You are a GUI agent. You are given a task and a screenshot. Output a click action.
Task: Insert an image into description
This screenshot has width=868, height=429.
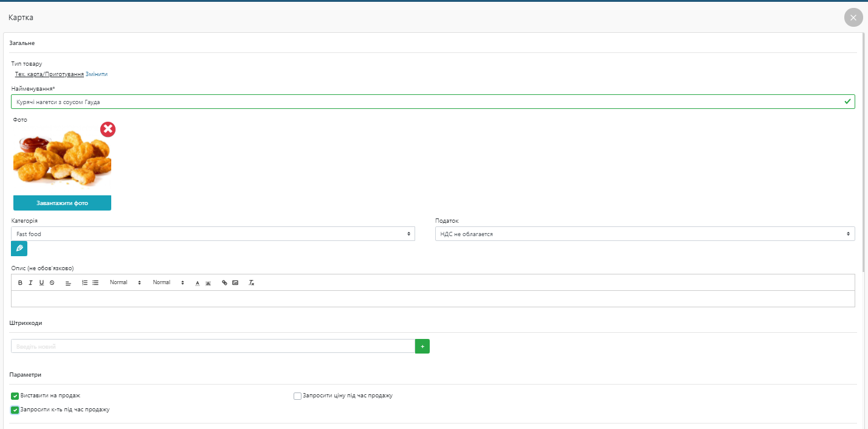pyautogui.click(x=235, y=283)
